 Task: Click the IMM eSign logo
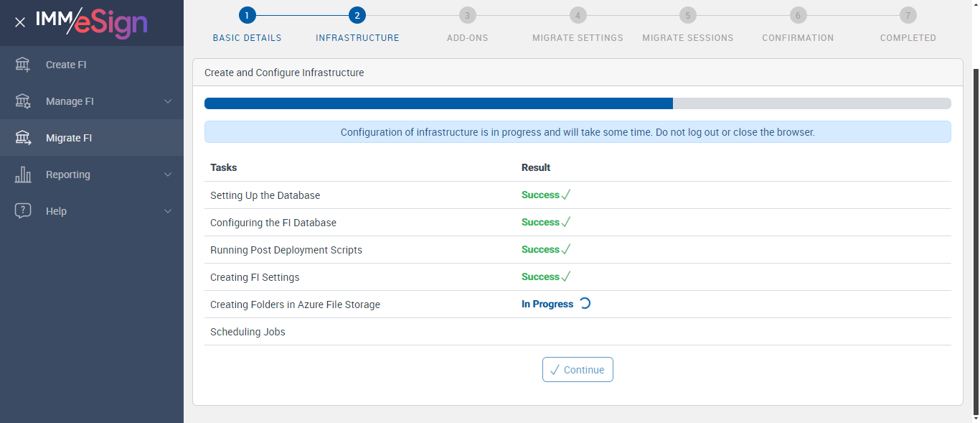click(x=92, y=22)
